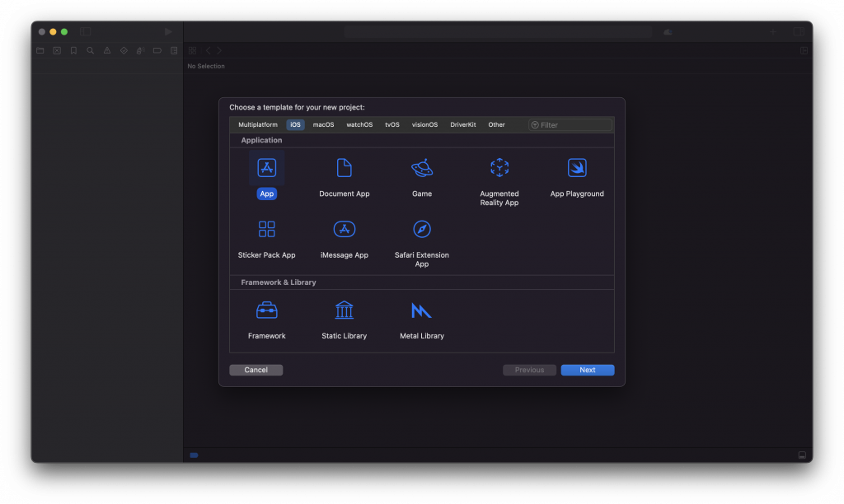This screenshot has height=504, width=844.
Task: Open the Report navigator icon
Action: tap(174, 50)
